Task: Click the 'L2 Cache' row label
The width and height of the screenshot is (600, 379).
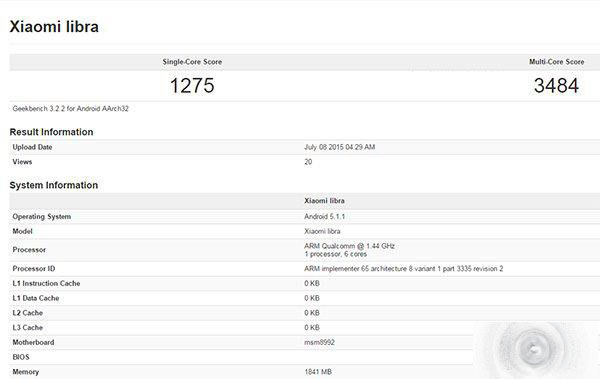Action: pos(28,313)
